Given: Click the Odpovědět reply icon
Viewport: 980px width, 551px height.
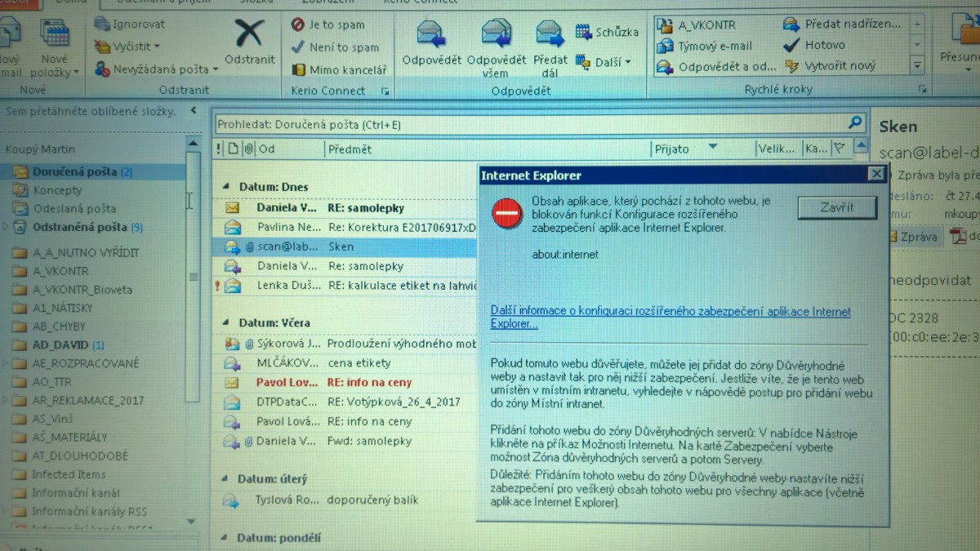Looking at the screenshot, I should (x=430, y=34).
